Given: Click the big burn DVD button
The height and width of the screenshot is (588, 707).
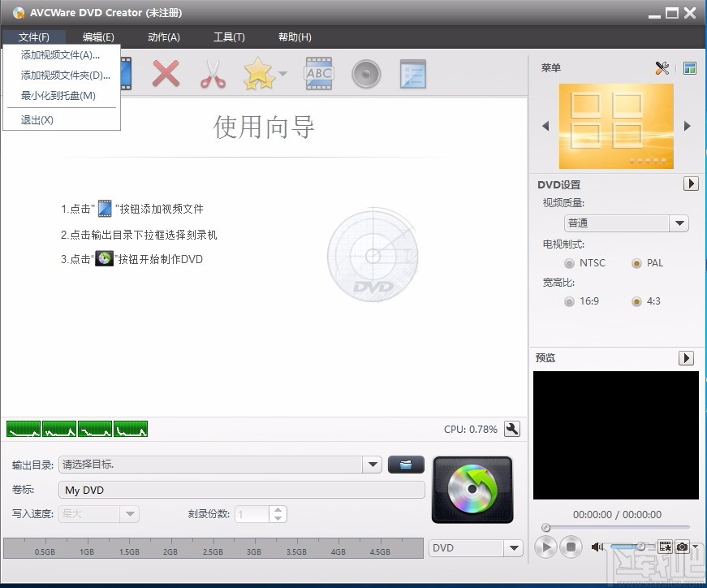Looking at the screenshot, I should click(x=473, y=490).
